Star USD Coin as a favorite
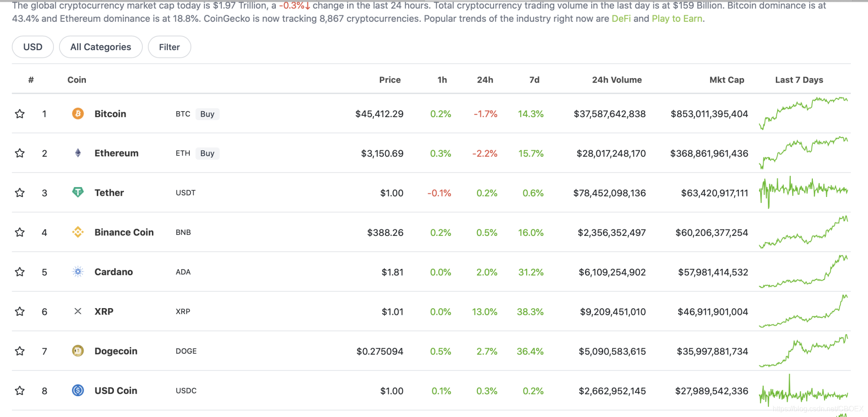Viewport: 868px width, 417px height. pyautogui.click(x=20, y=390)
